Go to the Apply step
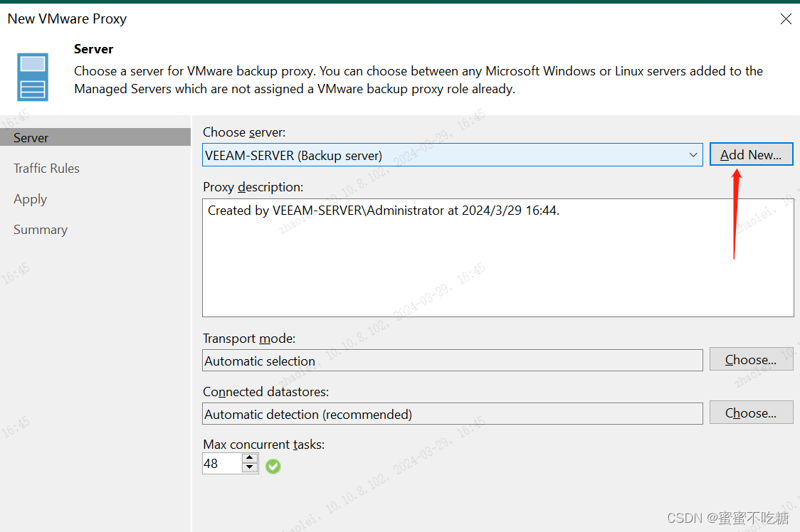Viewport: 800px width, 532px height. [31, 199]
